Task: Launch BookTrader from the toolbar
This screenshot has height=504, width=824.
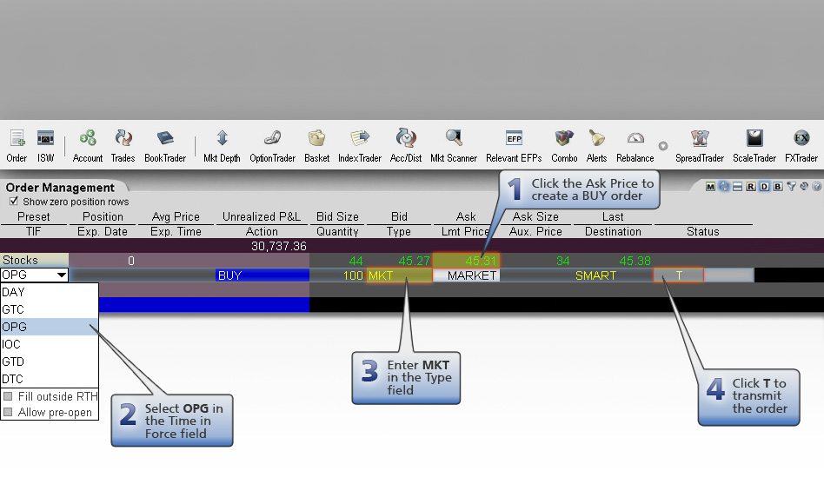Action: click(165, 146)
